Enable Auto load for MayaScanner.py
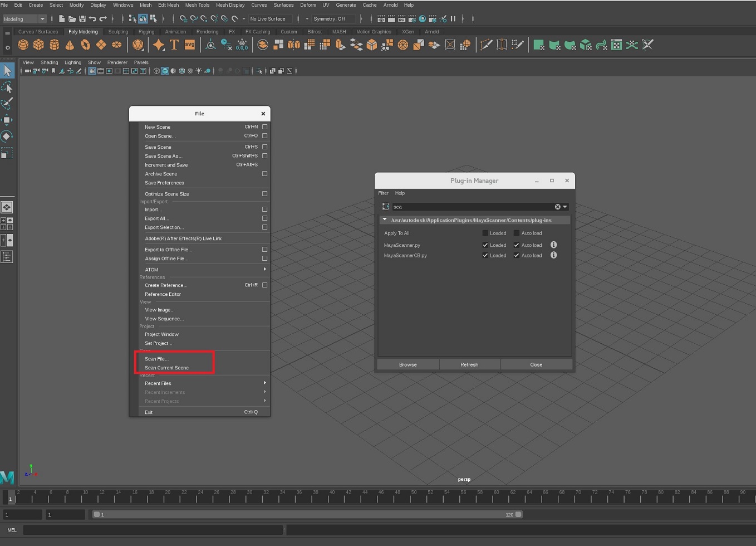Screen dimensions: 756x546 click(x=517, y=245)
